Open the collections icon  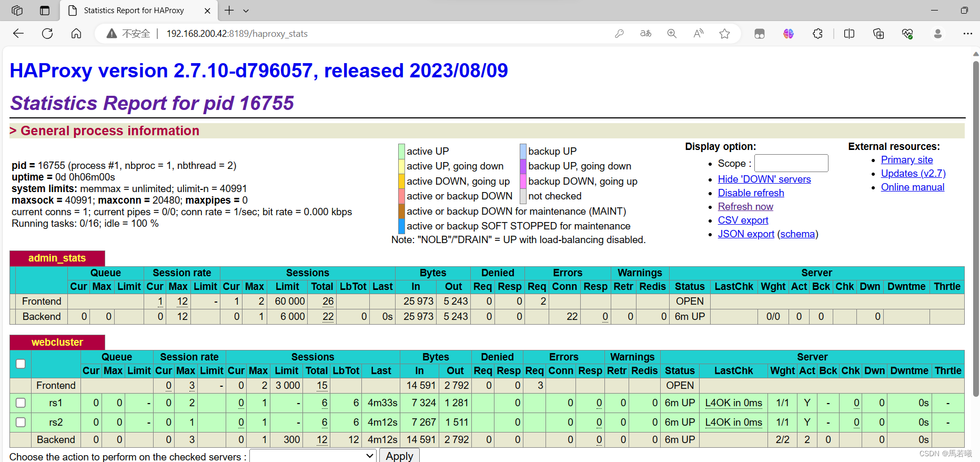pyautogui.click(x=878, y=34)
